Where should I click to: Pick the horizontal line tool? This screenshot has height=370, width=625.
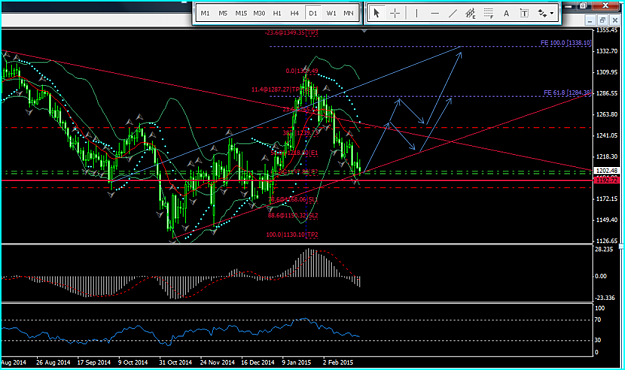click(435, 13)
